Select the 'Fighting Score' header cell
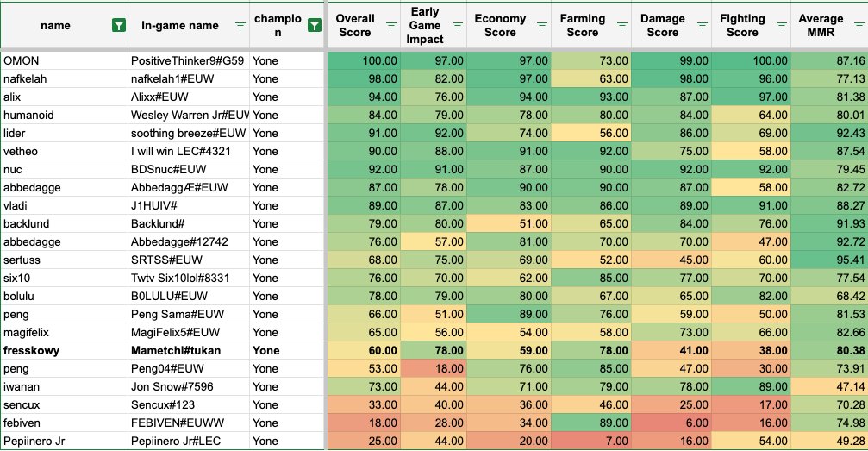 [x=751, y=26]
